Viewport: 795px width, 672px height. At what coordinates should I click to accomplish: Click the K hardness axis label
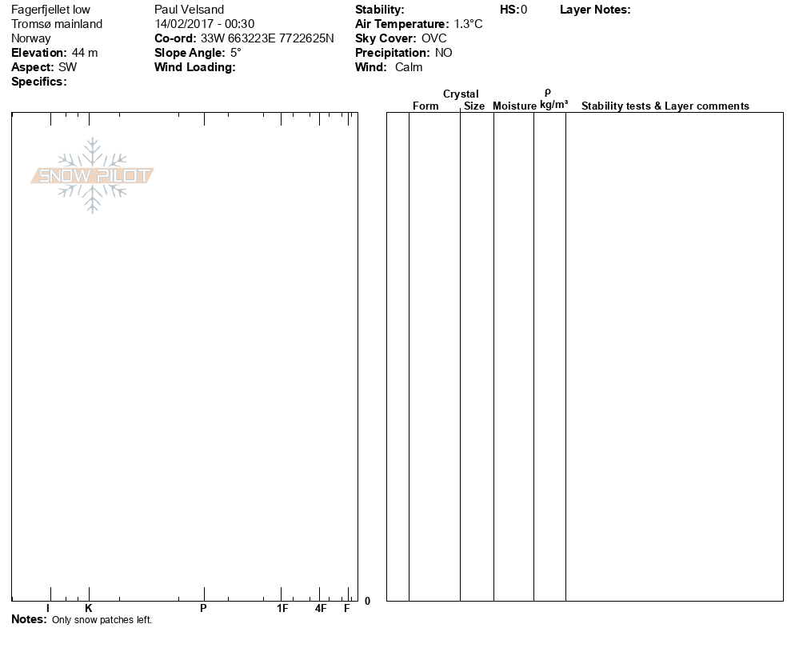(x=89, y=609)
